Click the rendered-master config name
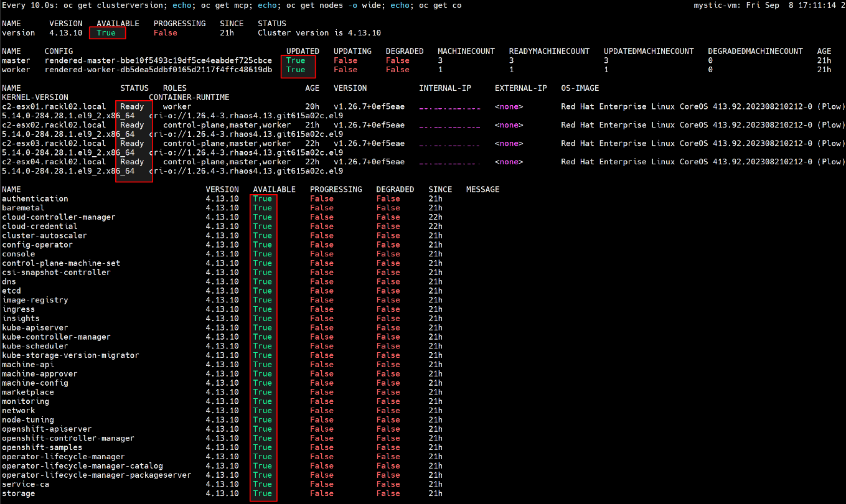Image resolution: width=846 pixels, height=504 pixels. click(158, 60)
